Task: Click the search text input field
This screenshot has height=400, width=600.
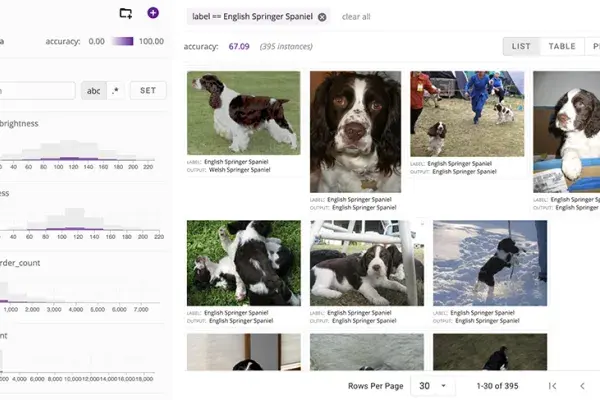Action: (x=37, y=91)
